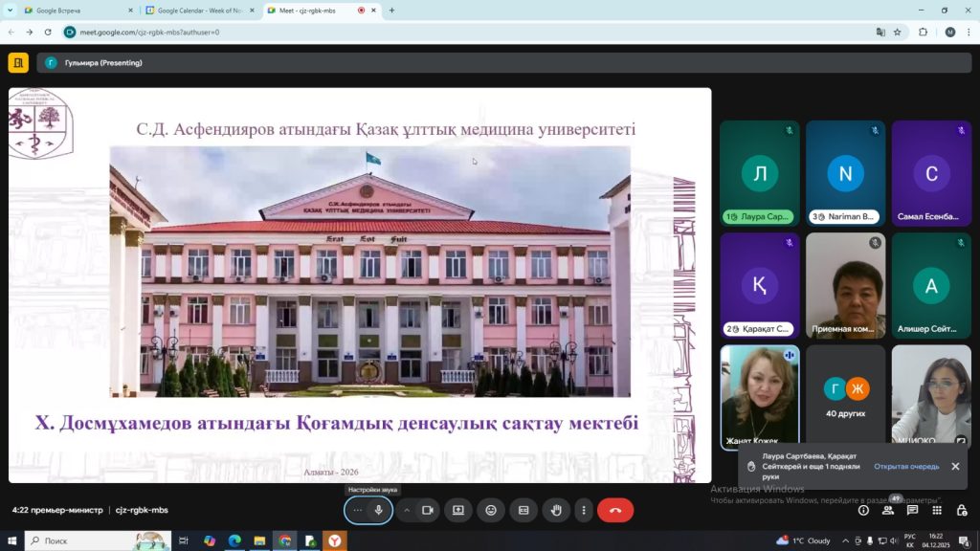Open the emoji reactions panel
980x551 pixels.
coord(491,511)
